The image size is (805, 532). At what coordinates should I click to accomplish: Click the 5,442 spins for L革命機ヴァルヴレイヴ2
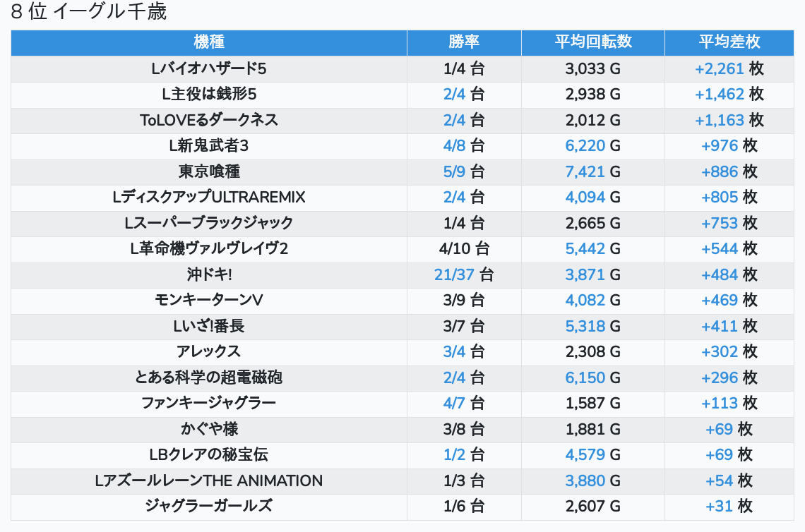[x=585, y=249]
